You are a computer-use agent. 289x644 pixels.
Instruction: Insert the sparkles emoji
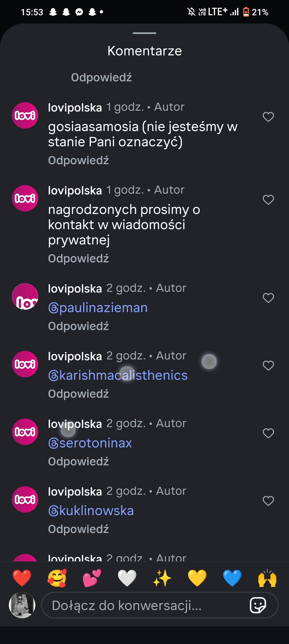pyautogui.click(x=162, y=578)
